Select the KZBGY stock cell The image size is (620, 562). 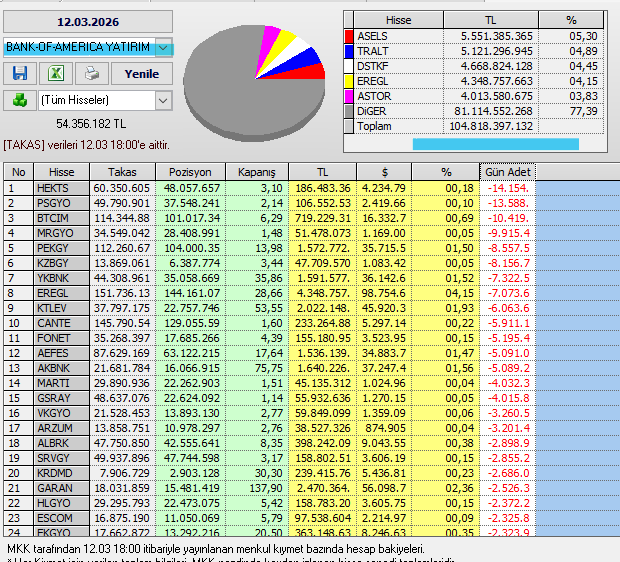tap(62, 263)
